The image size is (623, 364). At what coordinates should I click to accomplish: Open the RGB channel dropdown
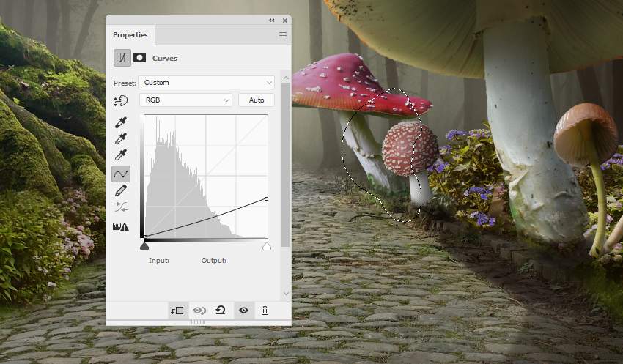point(185,100)
